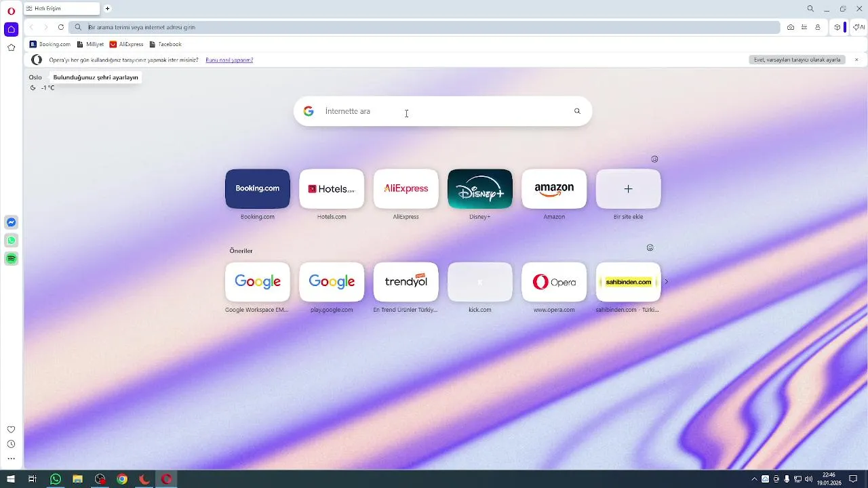
Task: Expand hidden system tray icons
Action: pos(754,479)
